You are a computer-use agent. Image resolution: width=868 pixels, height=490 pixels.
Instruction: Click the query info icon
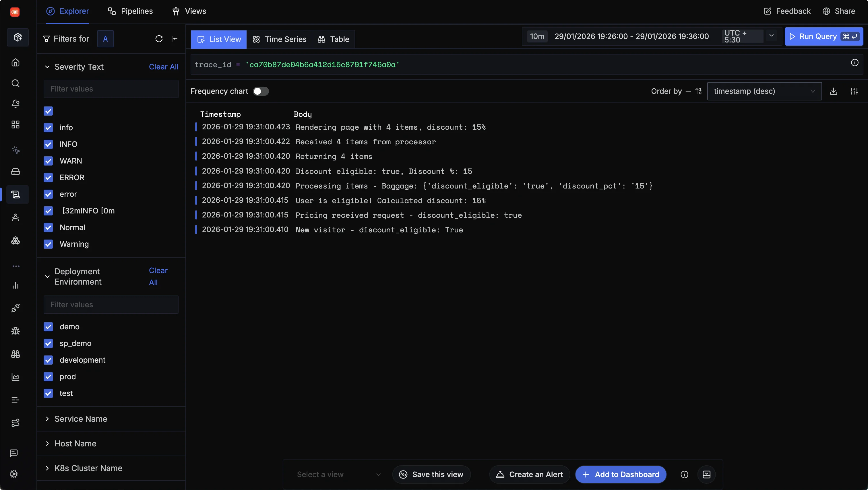(854, 63)
